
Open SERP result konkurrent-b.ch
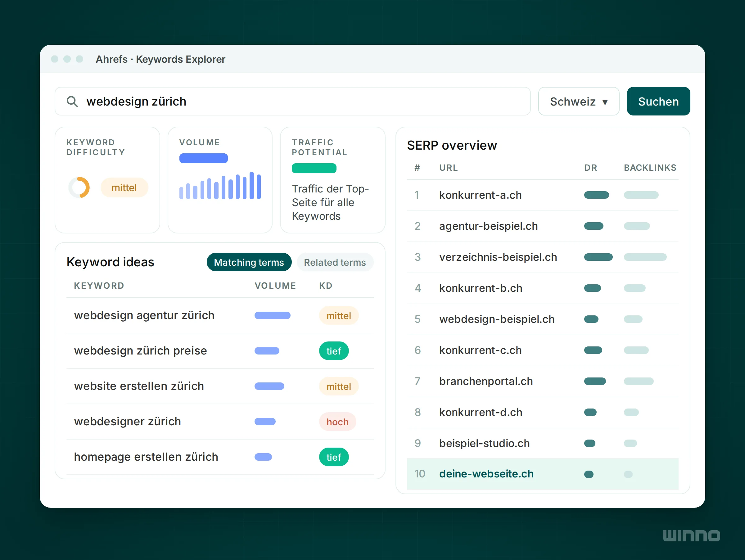click(481, 288)
